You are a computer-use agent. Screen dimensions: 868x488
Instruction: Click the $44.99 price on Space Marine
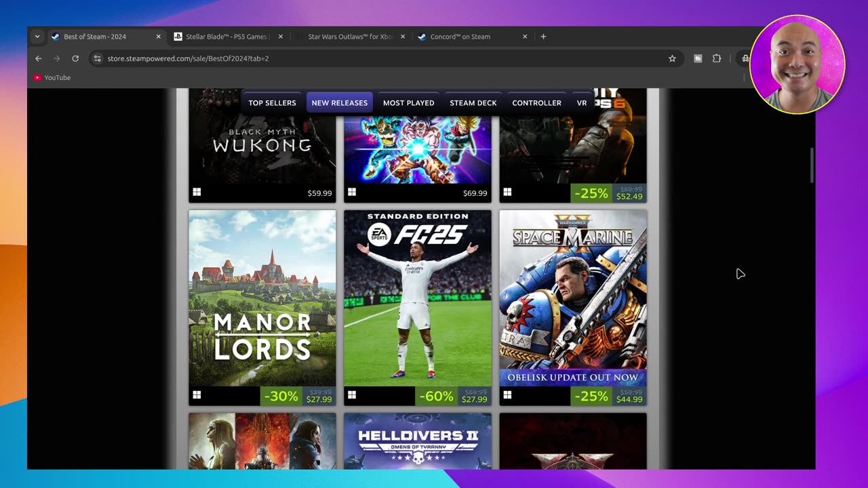point(629,400)
